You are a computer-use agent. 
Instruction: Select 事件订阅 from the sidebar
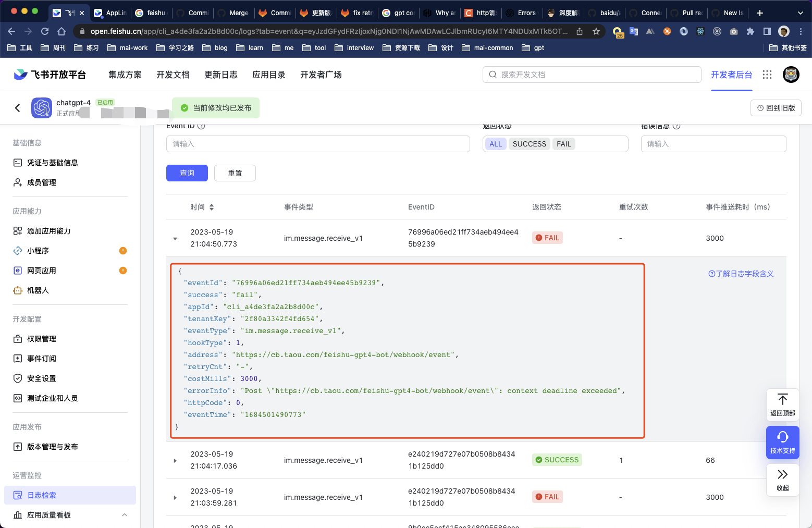coord(43,358)
